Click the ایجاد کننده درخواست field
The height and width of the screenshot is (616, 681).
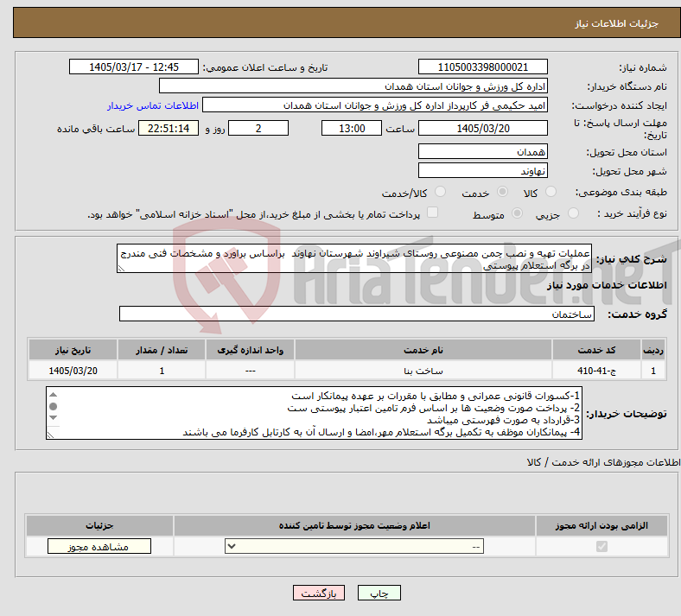[x=375, y=105]
